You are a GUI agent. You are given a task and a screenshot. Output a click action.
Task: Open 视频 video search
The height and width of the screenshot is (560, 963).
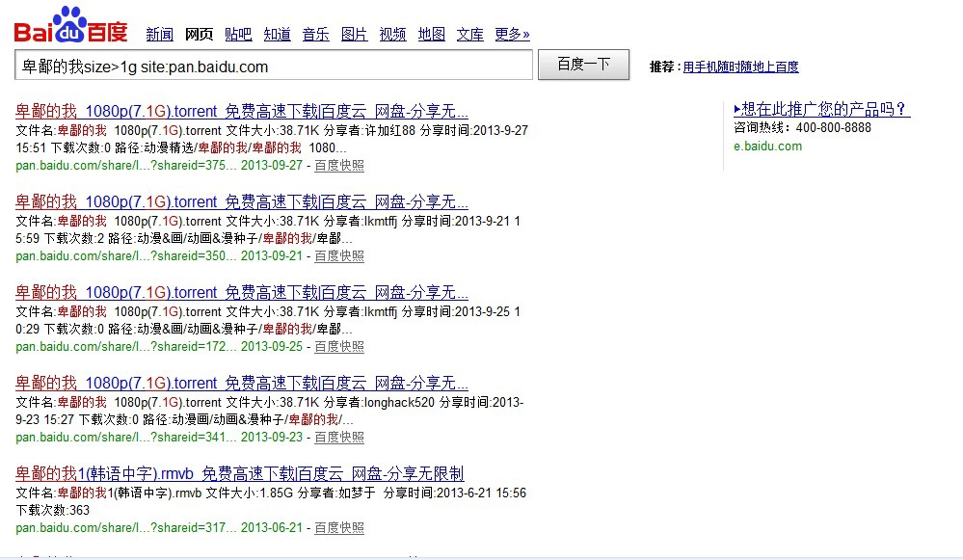[x=392, y=35]
